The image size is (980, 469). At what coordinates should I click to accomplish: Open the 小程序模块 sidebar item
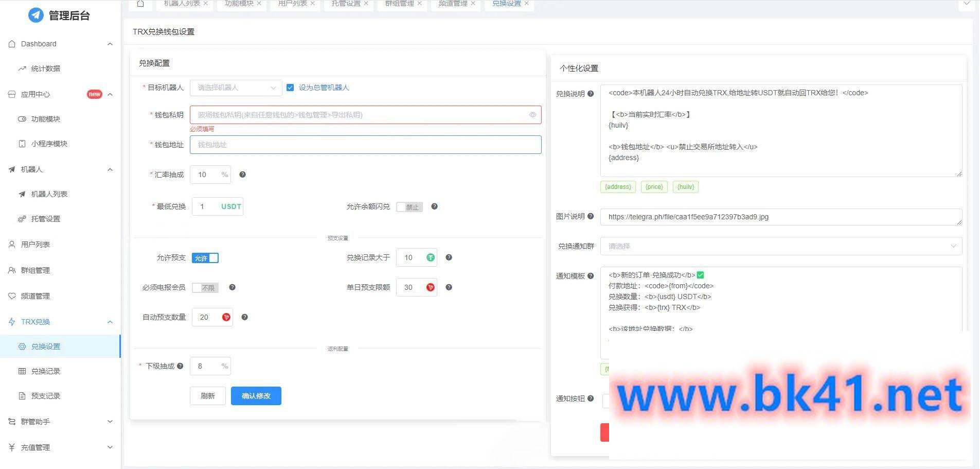[51, 144]
